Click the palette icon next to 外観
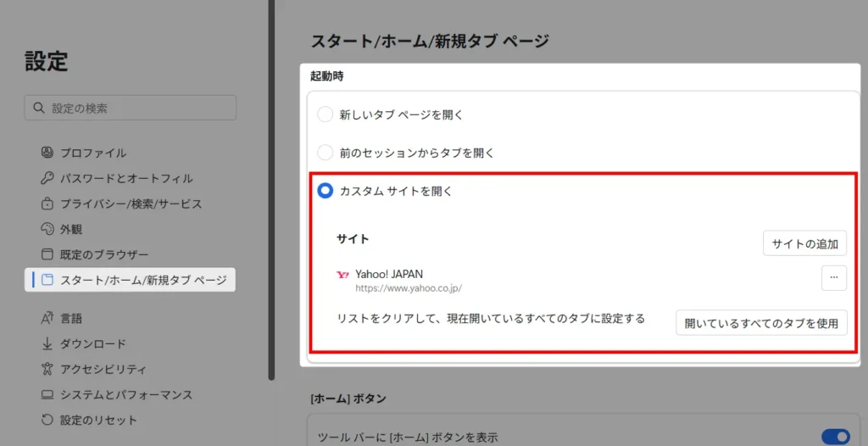Image resolution: width=868 pixels, height=446 pixels. (47, 229)
